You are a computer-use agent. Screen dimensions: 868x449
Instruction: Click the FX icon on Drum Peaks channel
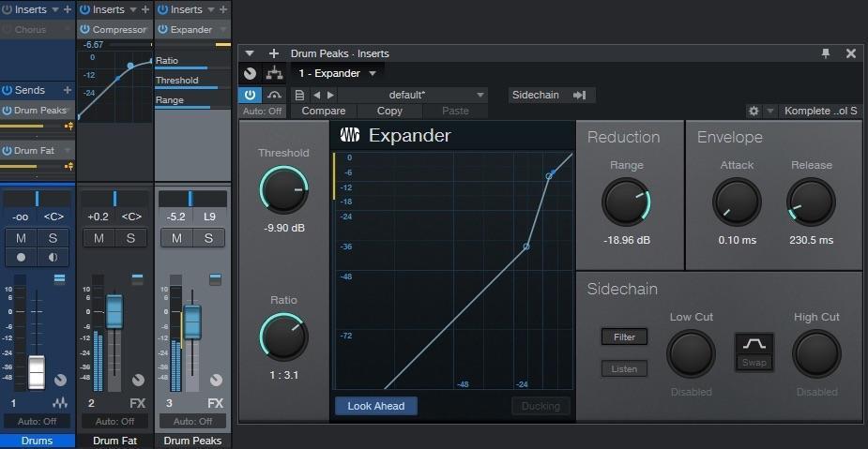pos(215,403)
